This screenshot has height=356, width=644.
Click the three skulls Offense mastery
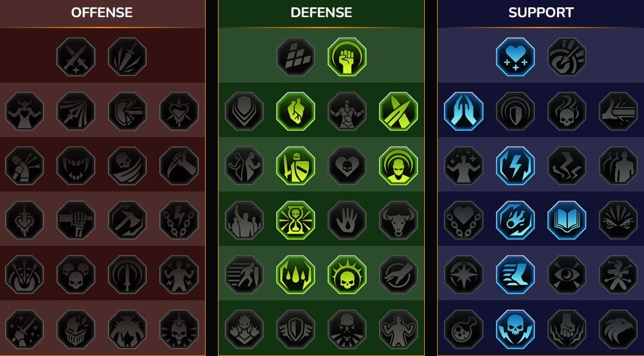point(76,275)
